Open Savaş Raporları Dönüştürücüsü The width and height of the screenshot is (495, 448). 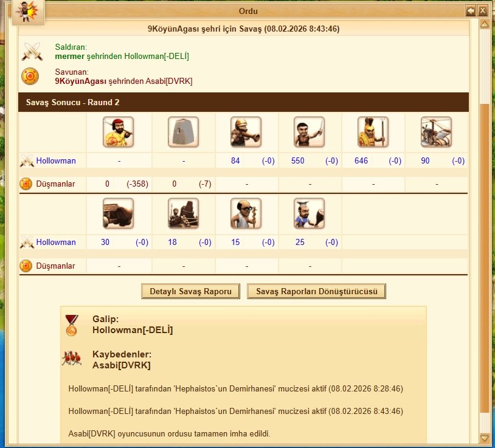coord(316,291)
